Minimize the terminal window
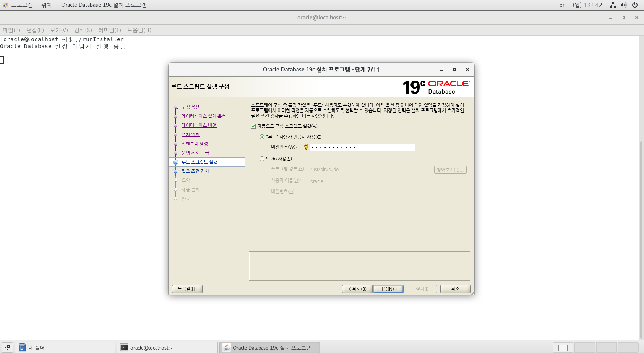Viewport: 644px width, 353px height. pyautogui.click(x=611, y=18)
